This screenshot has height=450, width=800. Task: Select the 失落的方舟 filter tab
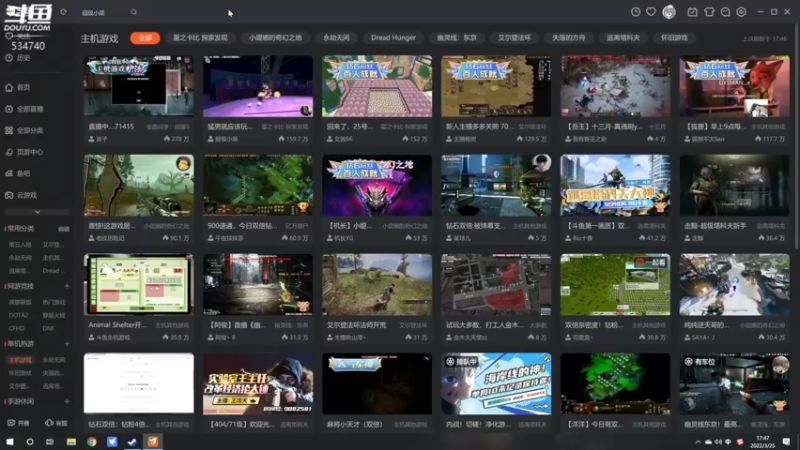(569, 38)
